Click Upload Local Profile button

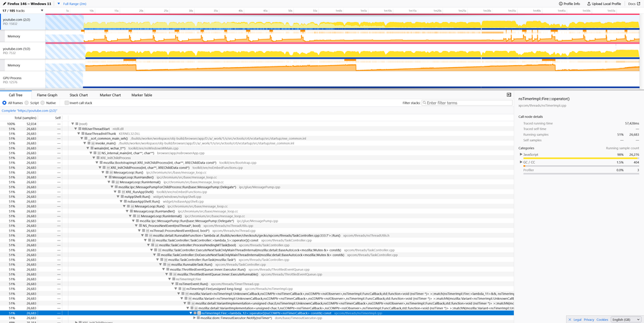point(604,4)
